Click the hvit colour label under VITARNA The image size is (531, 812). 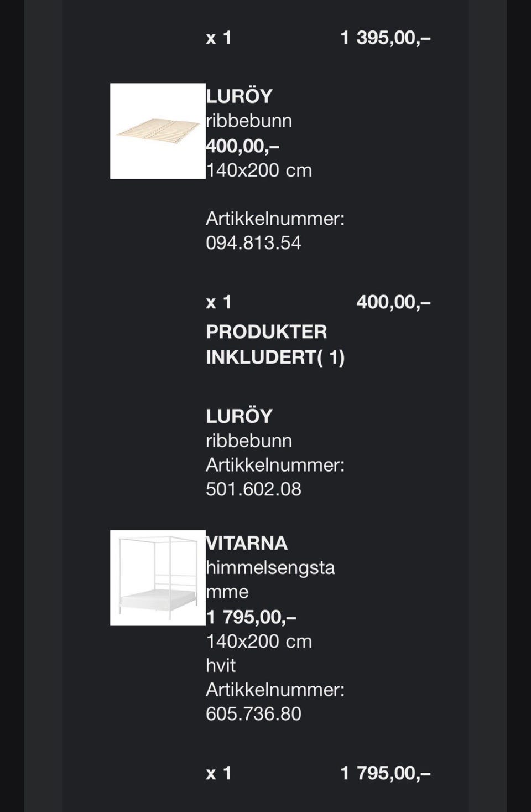click(x=221, y=665)
